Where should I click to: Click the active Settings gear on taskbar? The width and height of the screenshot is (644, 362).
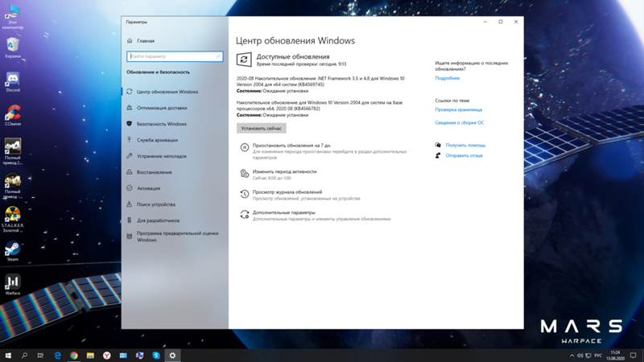pyautogui.click(x=172, y=356)
